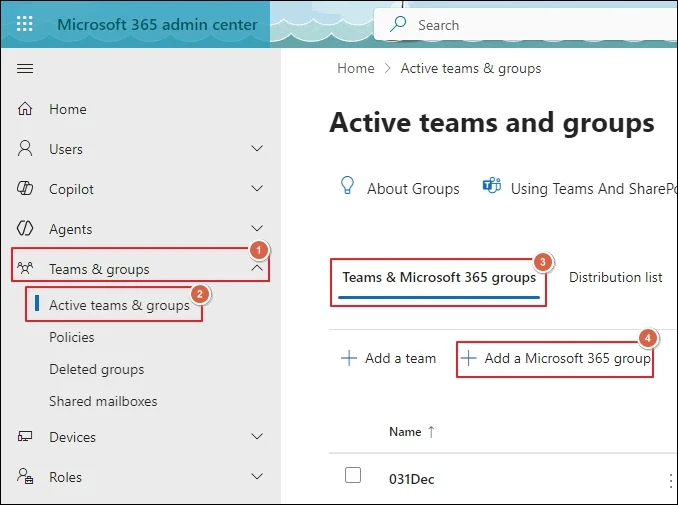Viewport: 678px width, 505px height.
Task: Switch to Distribution list tab
Action: (615, 277)
